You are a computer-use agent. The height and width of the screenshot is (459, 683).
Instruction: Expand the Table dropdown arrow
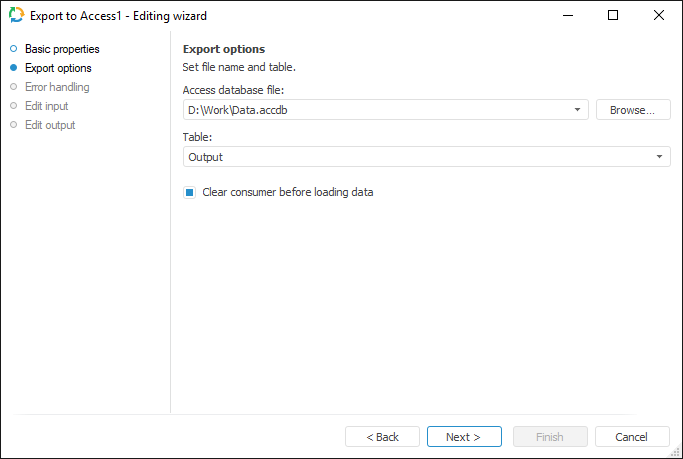pos(660,157)
